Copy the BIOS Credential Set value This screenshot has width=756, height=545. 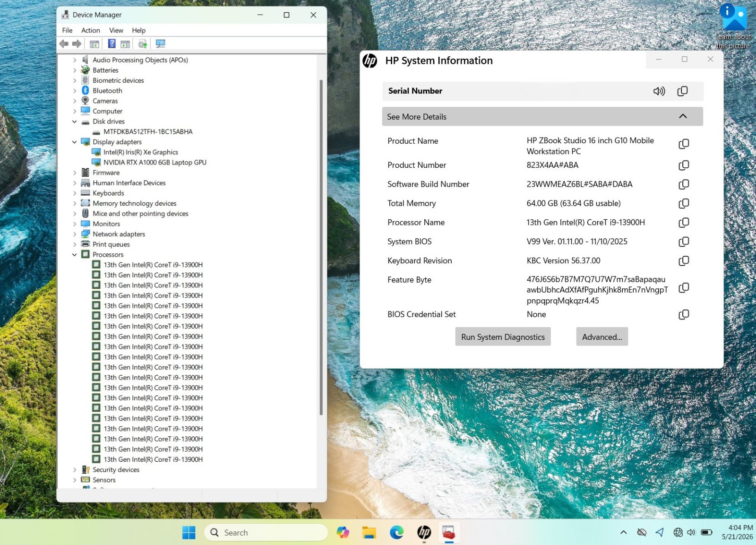[684, 315]
